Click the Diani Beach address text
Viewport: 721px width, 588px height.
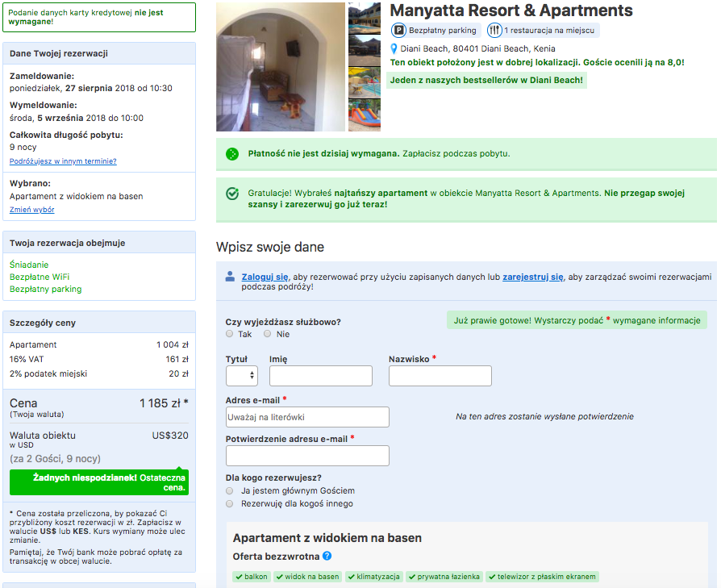(x=477, y=48)
